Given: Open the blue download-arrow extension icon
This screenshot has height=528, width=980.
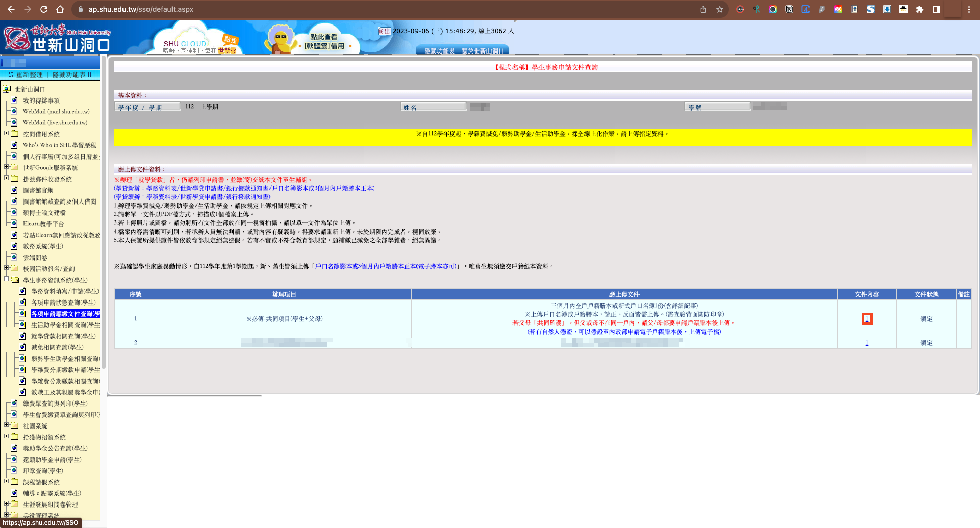Looking at the screenshot, I should click(887, 9).
